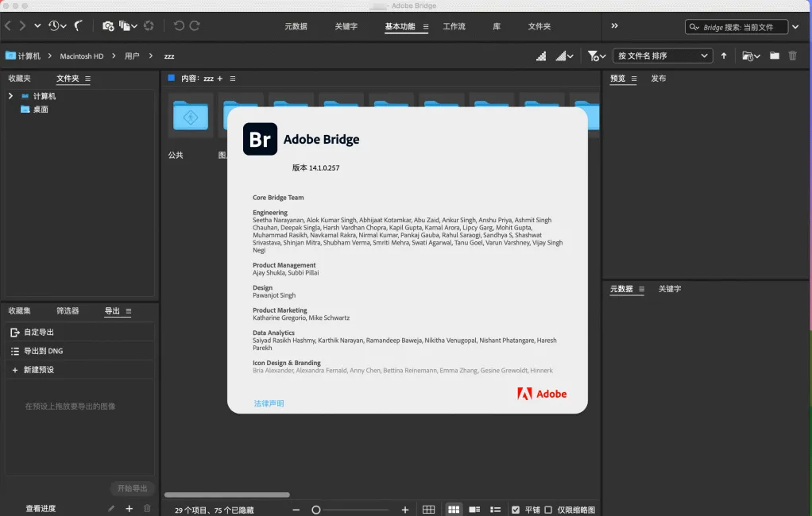Screen dimensions: 812x516
Task: Click the 用户 breadcrumb
Action: click(x=132, y=56)
